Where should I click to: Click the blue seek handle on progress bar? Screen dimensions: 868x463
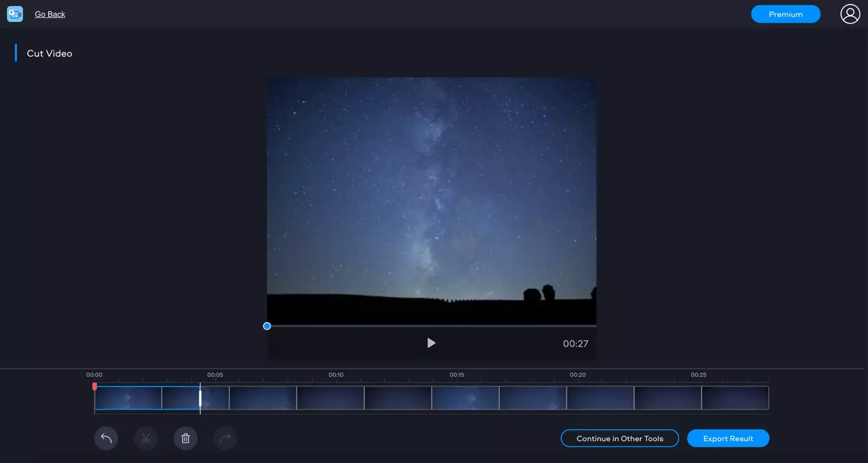click(x=267, y=326)
